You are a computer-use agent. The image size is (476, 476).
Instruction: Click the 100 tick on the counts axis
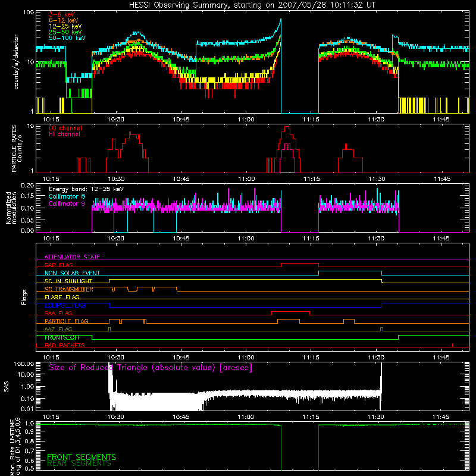[29, 12]
